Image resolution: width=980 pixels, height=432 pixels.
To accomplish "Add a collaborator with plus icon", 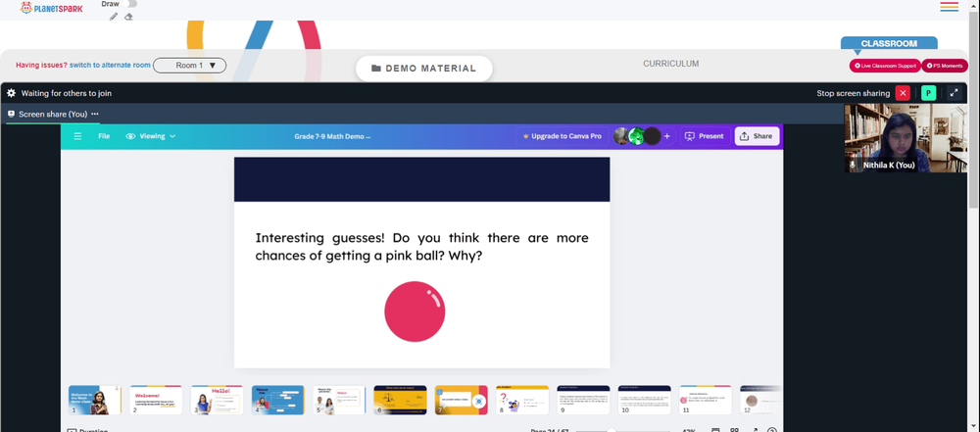I will tap(666, 136).
